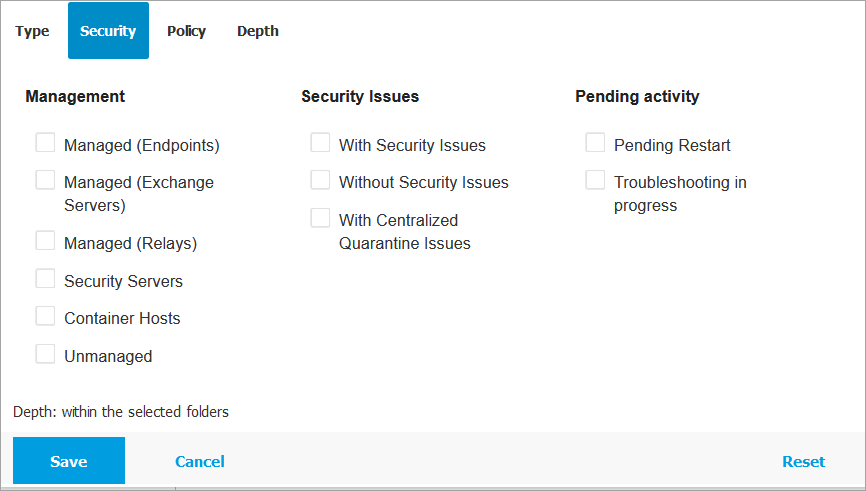Check the Unmanaged filter box
Image resolution: width=866 pixels, height=491 pixels.
point(45,354)
